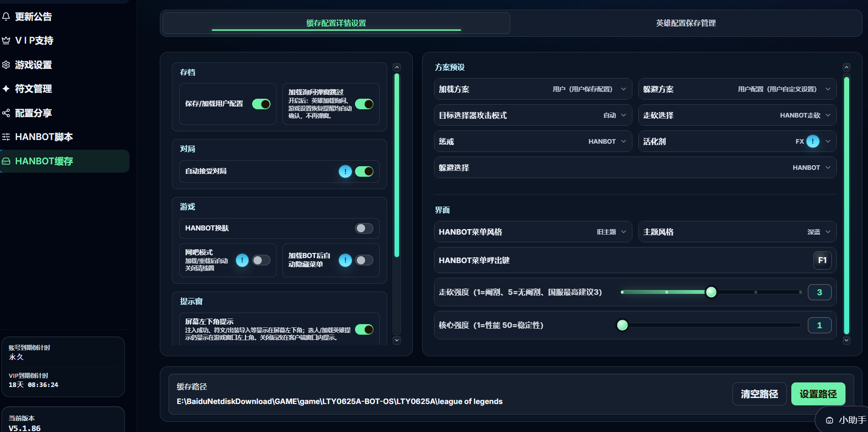Switch to 英雄配置保存管理 tab
868x432 pixels.
pos(686,23)
